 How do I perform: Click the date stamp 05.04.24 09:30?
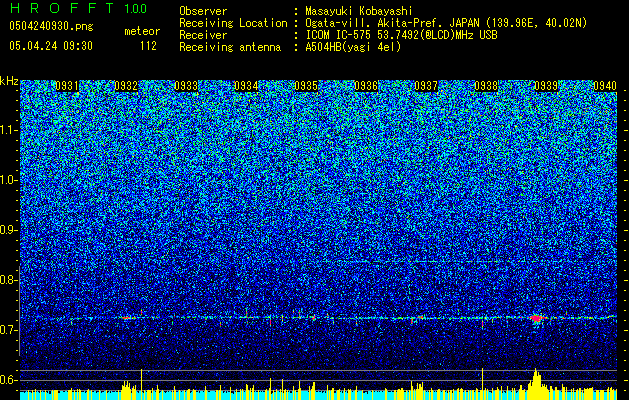[x=51, y=46]
